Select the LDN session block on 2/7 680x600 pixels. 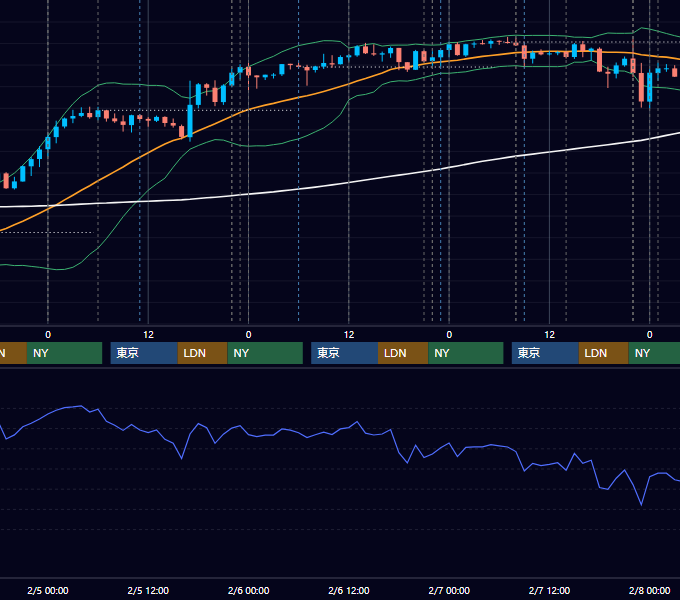[604, 353]
